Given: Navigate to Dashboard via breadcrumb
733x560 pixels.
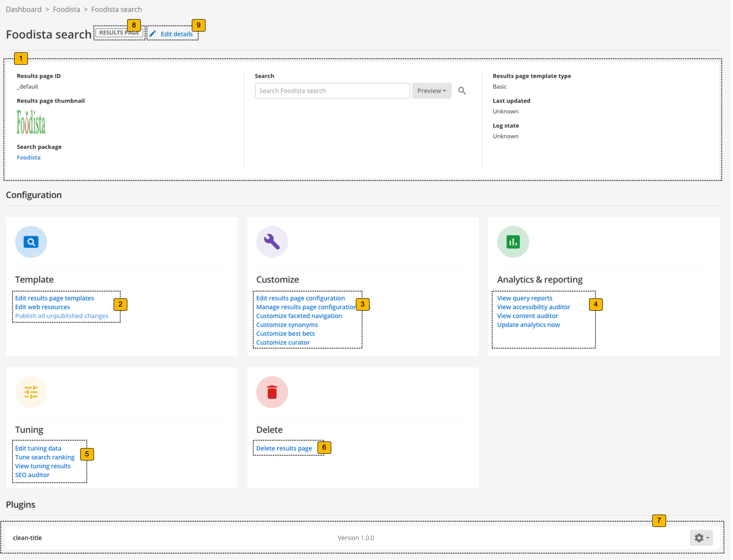Looking at the screenshot, I should tap(24, 9).
